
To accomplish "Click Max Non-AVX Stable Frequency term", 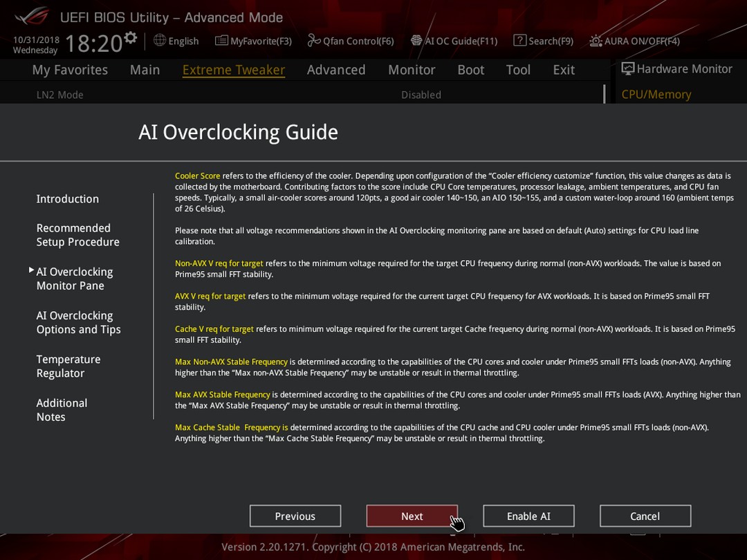I will pos(231,362).
